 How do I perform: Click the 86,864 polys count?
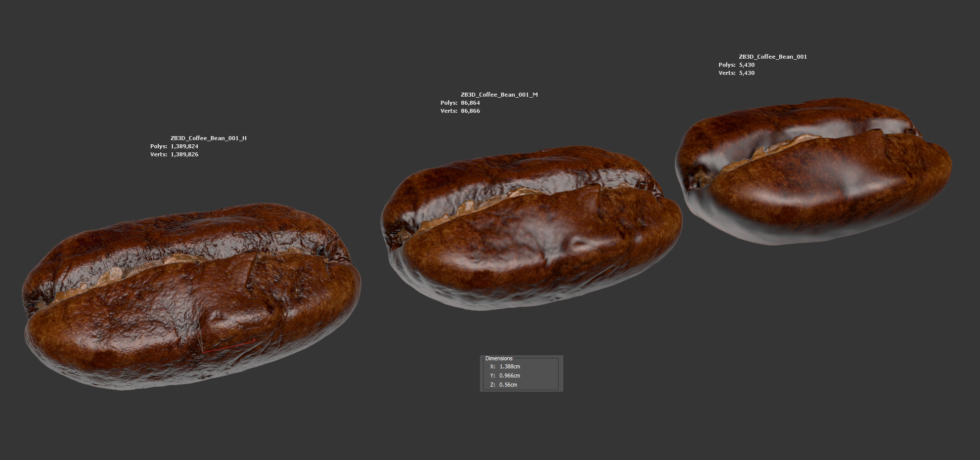470,103
